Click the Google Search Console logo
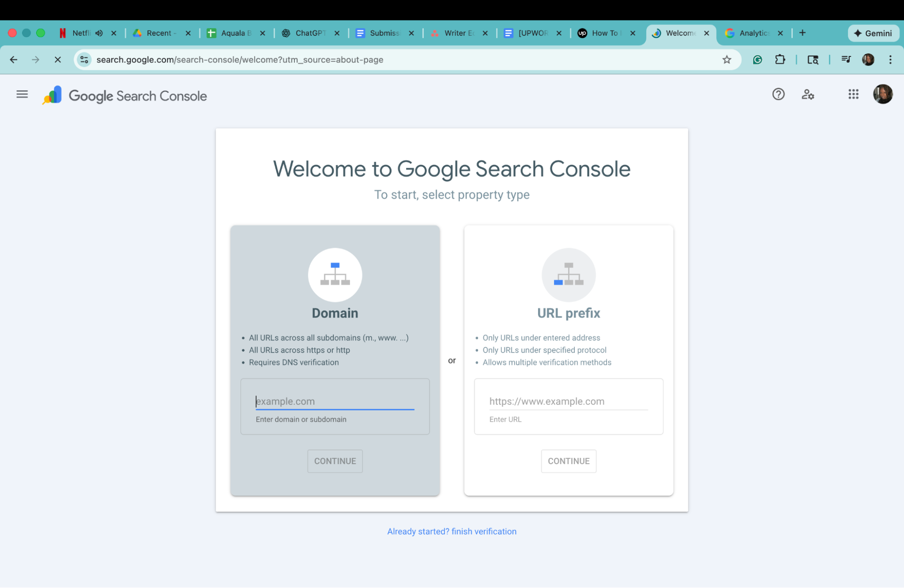Image resolution: width=904 pixels, height=588 pixels. coord(124,96)
